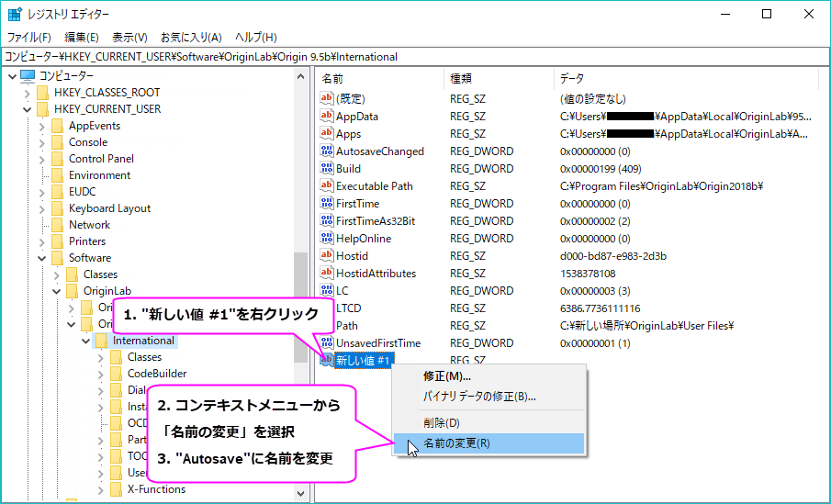Click the computer icon at the tree root
The image size is (831, 504).
point(28,76)
